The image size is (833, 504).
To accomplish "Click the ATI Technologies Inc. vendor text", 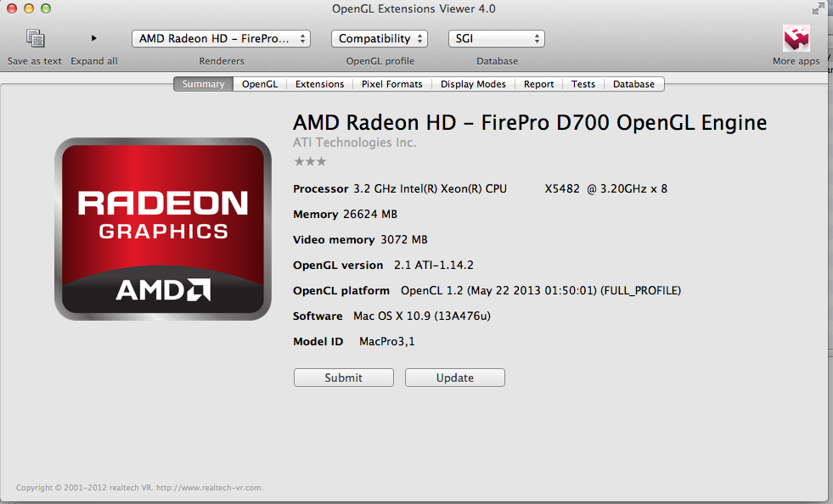I will pos(354,143).
